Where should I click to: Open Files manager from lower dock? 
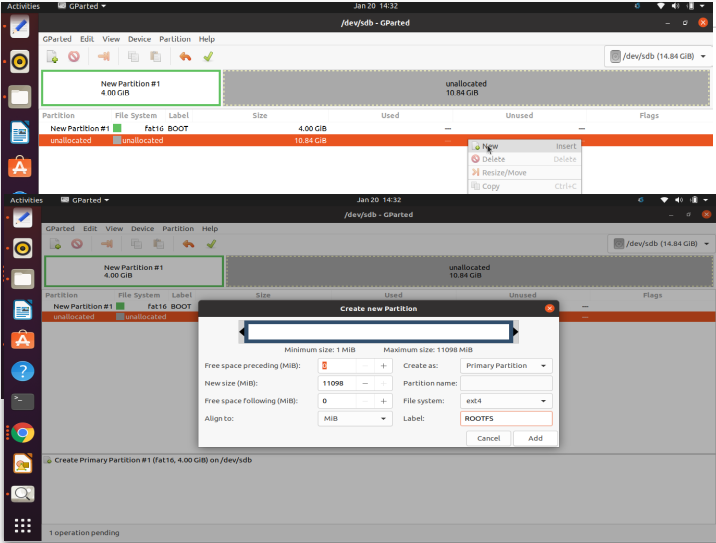22,279
